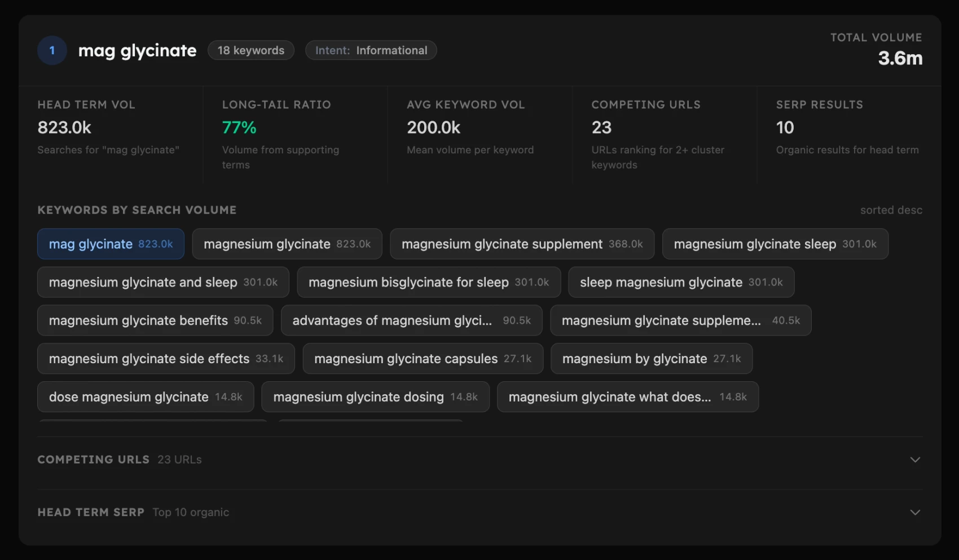Pick the 'sleep magnesium glycinate' chip

[681, 282]
